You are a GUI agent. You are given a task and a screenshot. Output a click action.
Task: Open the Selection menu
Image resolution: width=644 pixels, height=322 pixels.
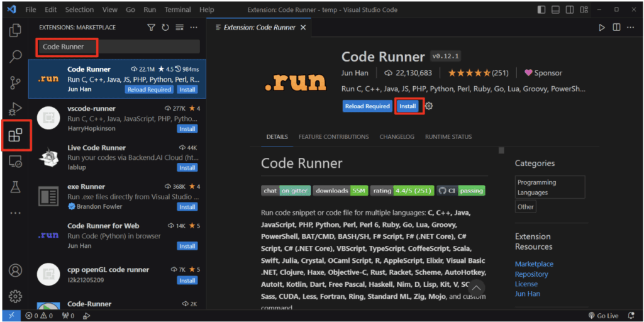tap(80, 9)
